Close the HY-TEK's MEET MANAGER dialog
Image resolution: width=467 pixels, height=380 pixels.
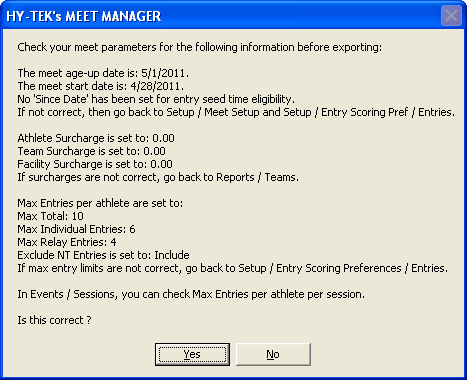click(451, 16)
